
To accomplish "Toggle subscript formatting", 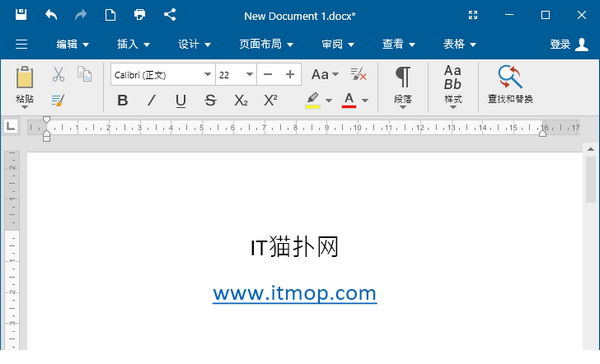I will (241, 100).
